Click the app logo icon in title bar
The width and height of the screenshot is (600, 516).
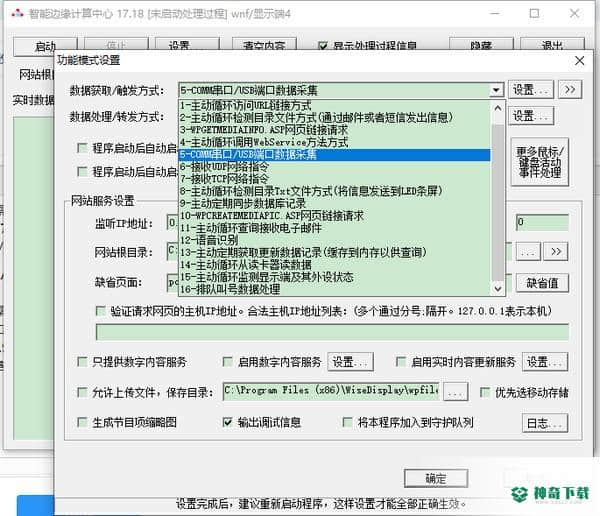click(x=17, y=14)
